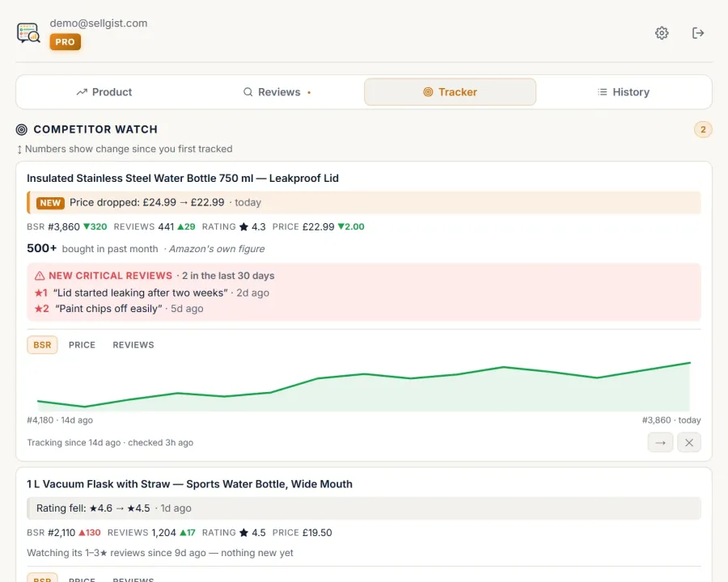Click the PRICE £19.50 value
This screenshot has width=728, height=582.
click(317, 533)
